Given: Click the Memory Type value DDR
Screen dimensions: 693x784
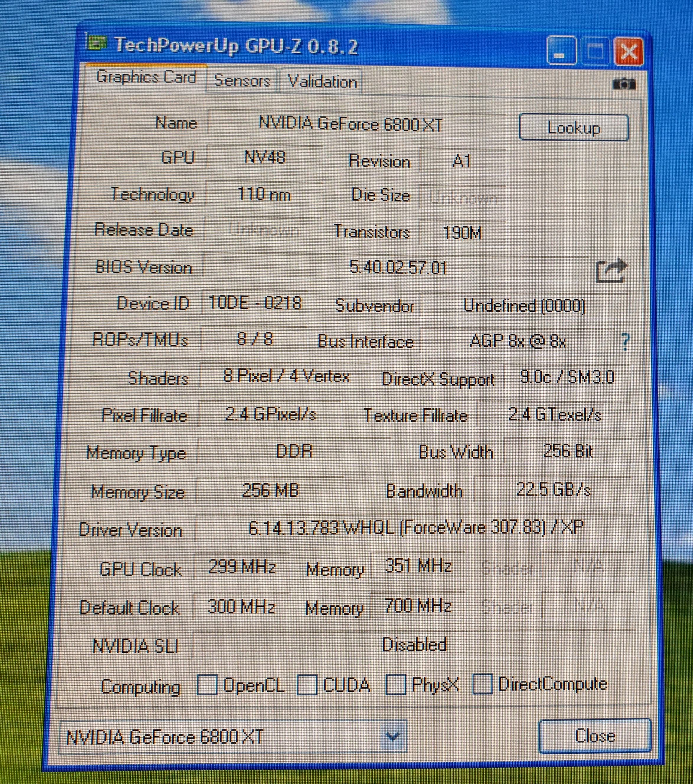Looking at the screenshot, I should point(294,451).
